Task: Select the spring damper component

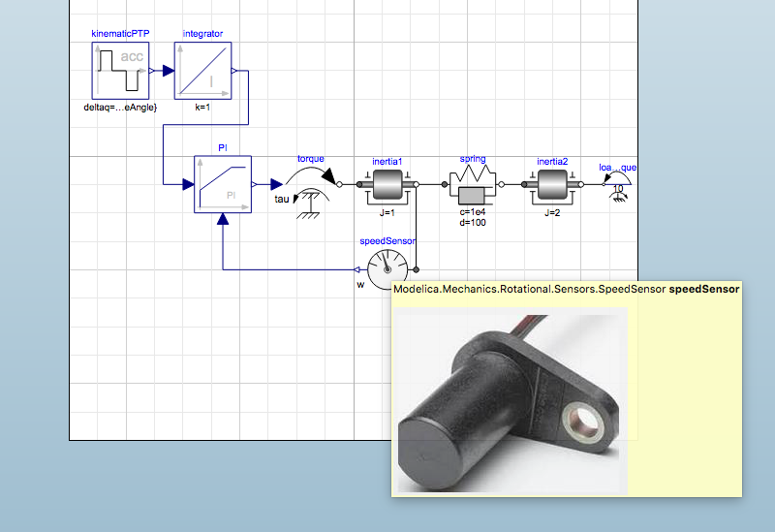Action: click(x=473, y=185)
